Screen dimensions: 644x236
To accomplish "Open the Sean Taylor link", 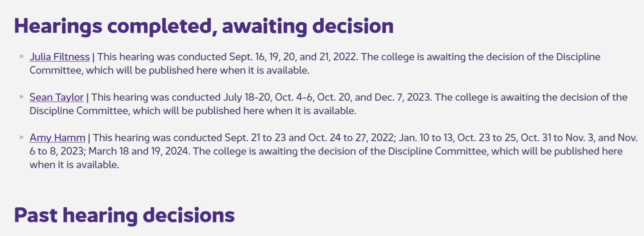I will pos(56,98).
